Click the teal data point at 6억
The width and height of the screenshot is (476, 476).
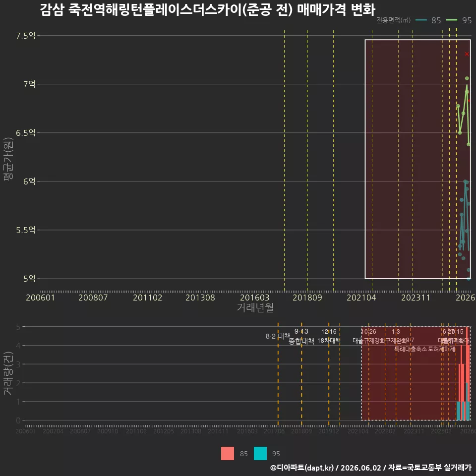tap(466, 181)
